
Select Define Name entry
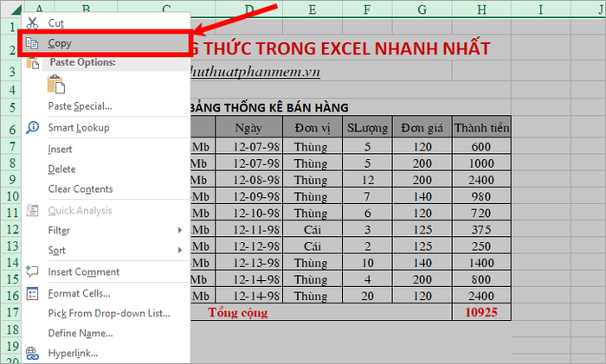(x=106, y=333)
